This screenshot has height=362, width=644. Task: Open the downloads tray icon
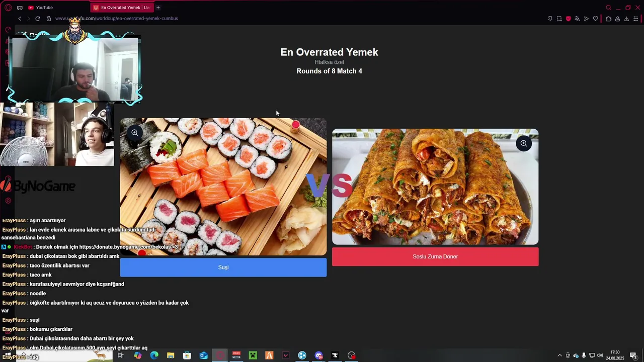[626, 19]
